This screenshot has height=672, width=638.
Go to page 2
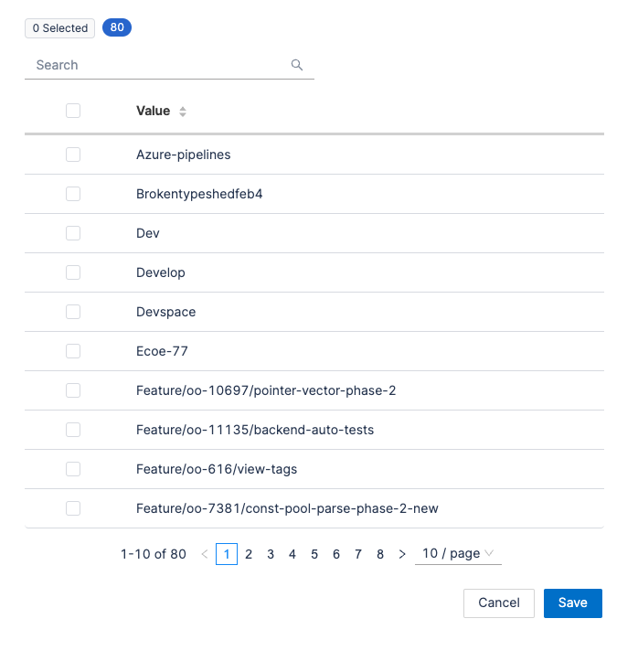[249, 554]
